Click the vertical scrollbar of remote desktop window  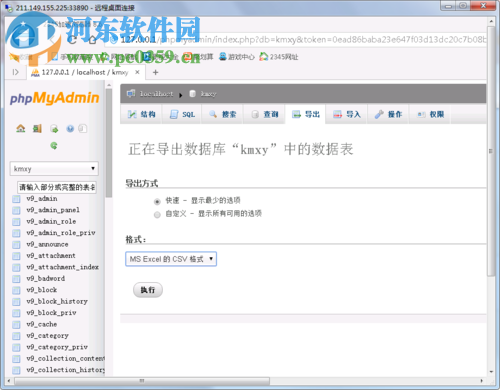click(x=491, y=150)
